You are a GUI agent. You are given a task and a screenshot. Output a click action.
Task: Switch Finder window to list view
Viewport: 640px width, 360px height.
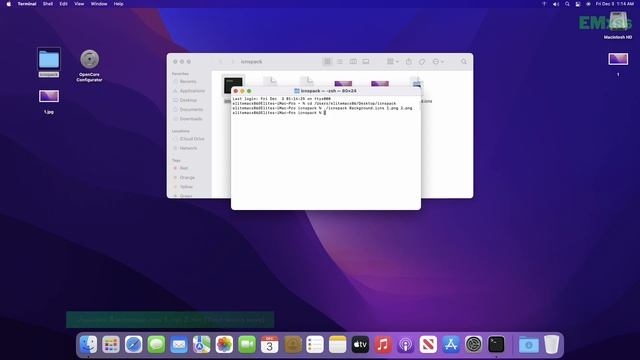(340, 61)
